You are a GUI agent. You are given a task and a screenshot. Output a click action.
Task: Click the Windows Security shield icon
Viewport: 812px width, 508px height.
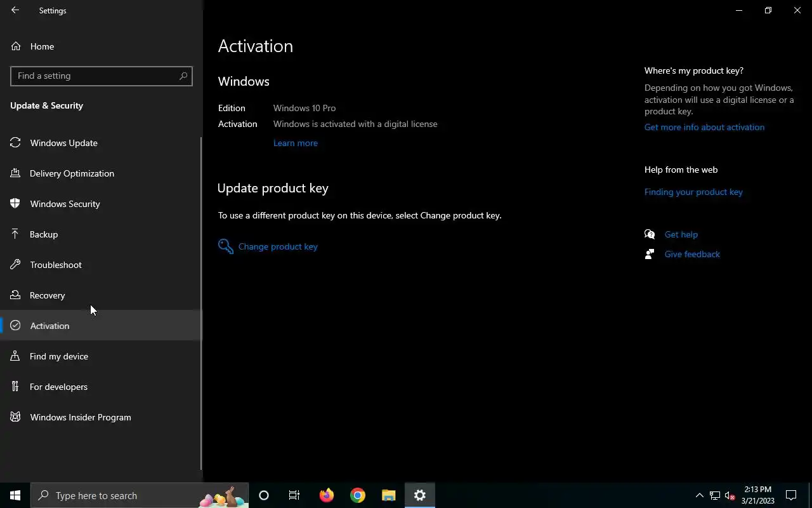[15, 204]
